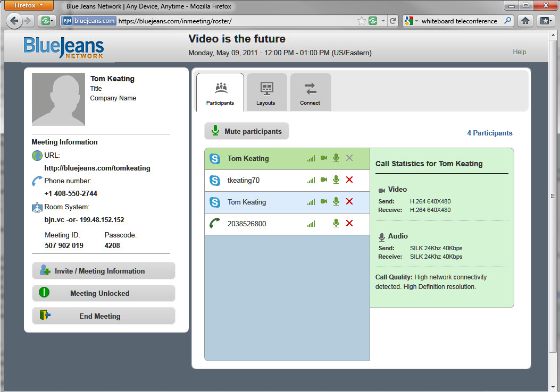
Task: Open the bookmarks menu dropdown button
Action: click(544, 21)
